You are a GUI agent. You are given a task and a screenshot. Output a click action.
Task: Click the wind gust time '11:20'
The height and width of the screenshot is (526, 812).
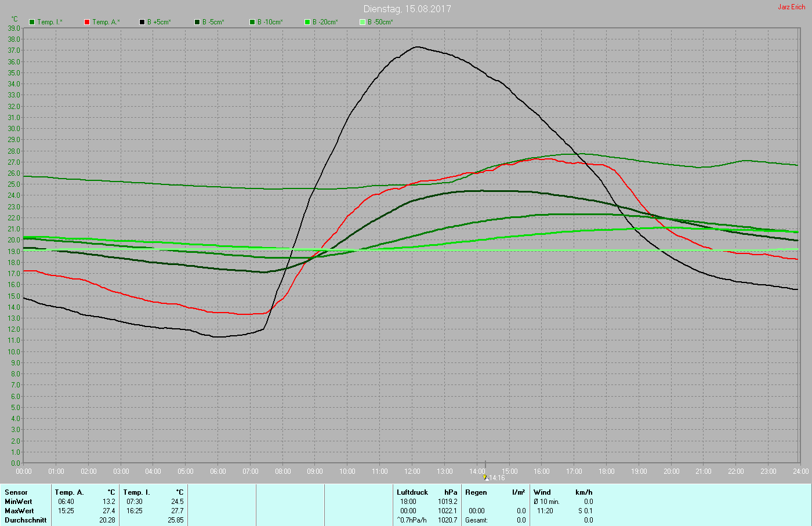(x=545, y=511)
